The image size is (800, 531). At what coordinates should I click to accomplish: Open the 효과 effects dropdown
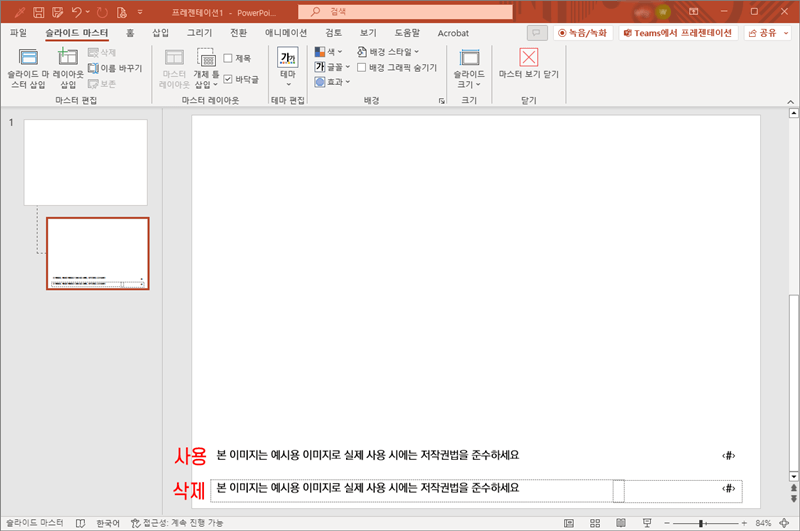point(332,82)
